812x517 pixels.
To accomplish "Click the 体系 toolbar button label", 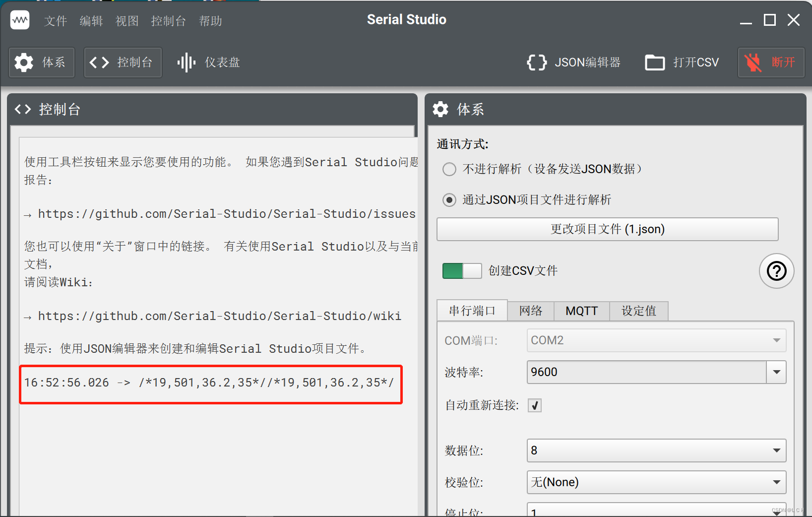I will pos(54,63).
